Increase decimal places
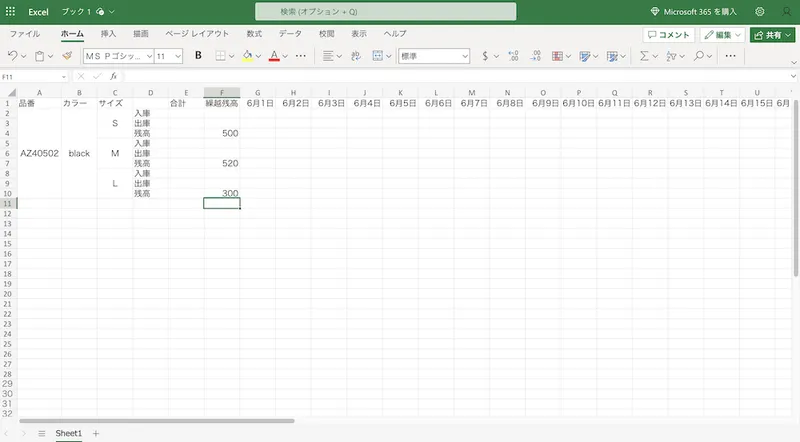This screenshot has height=442, width=800. pos(513,56)
